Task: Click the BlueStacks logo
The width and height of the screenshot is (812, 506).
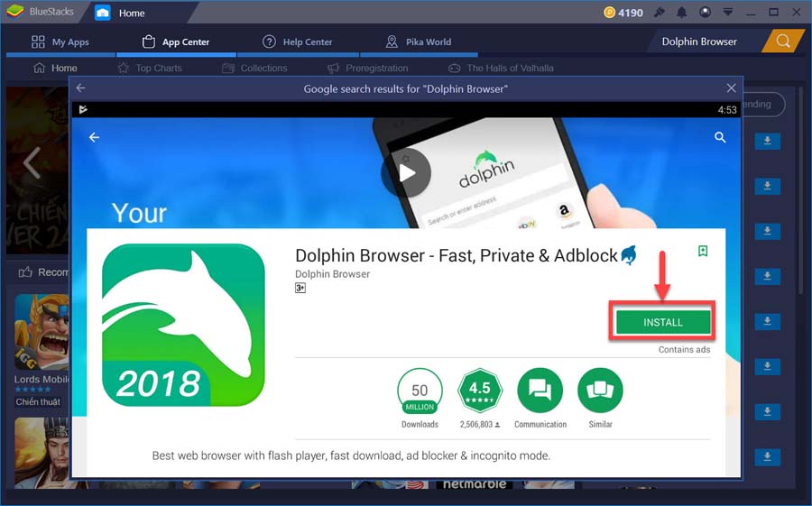Action: (15, 12)
